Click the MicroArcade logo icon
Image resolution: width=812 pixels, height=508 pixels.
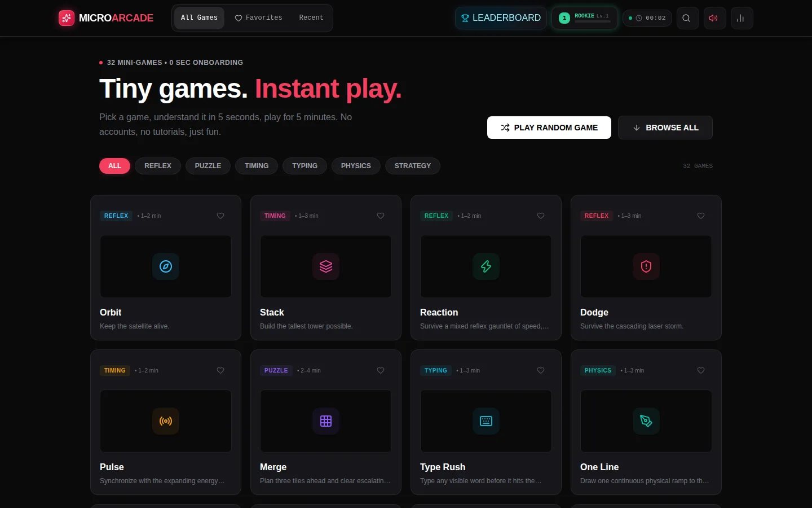point(67,18)
